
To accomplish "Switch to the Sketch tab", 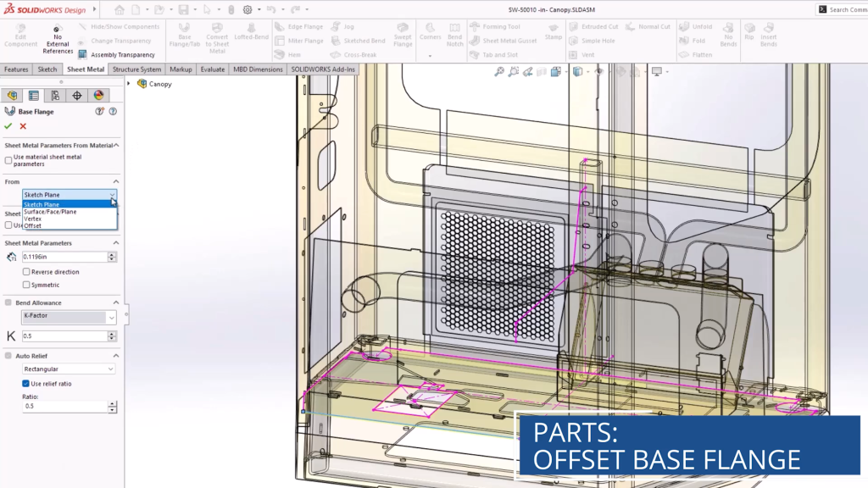I will pyautogui.click(x=47, y=69).
